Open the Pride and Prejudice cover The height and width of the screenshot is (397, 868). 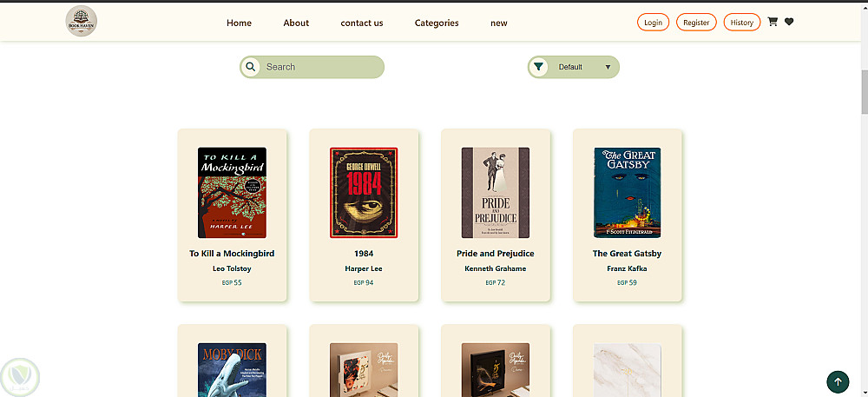click(496, 193)
